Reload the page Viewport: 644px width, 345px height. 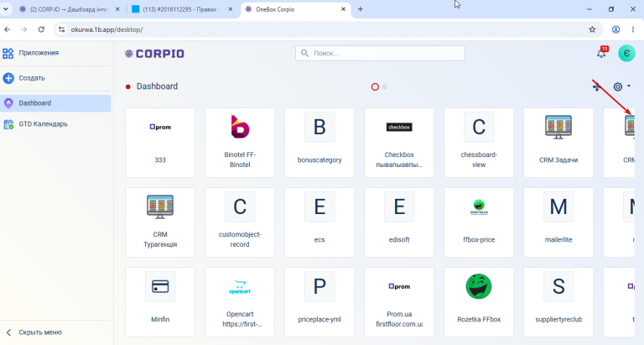[41, 29]
